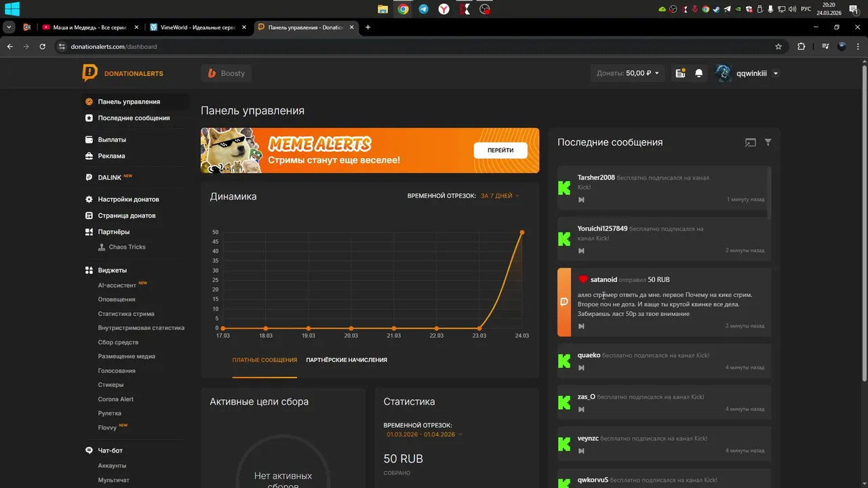Click ПЕРЕЙТИ on the Meme Alerts banner

(x=500, y=150)
